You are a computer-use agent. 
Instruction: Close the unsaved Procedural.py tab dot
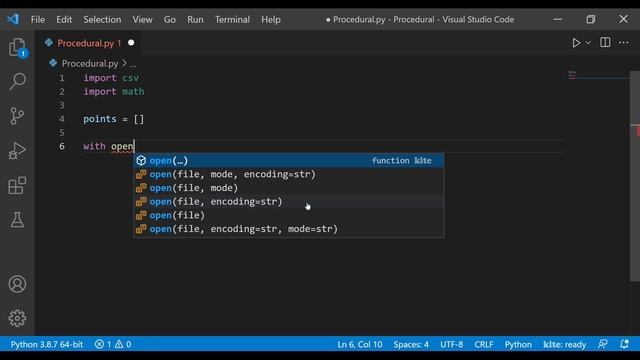click(131, 42)
